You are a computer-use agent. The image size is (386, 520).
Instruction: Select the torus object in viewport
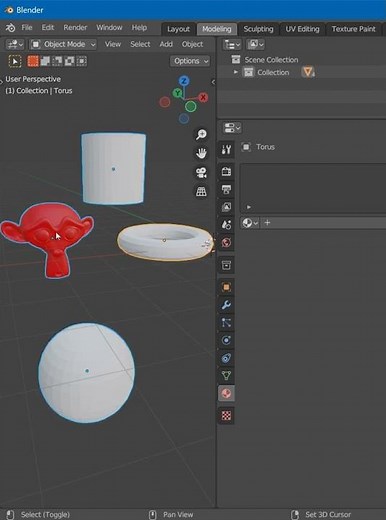(166, 242)
